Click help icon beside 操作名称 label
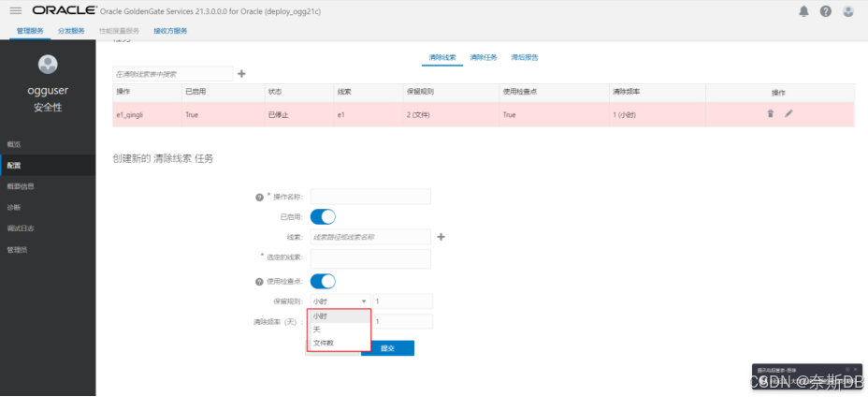 click(259, 198)
